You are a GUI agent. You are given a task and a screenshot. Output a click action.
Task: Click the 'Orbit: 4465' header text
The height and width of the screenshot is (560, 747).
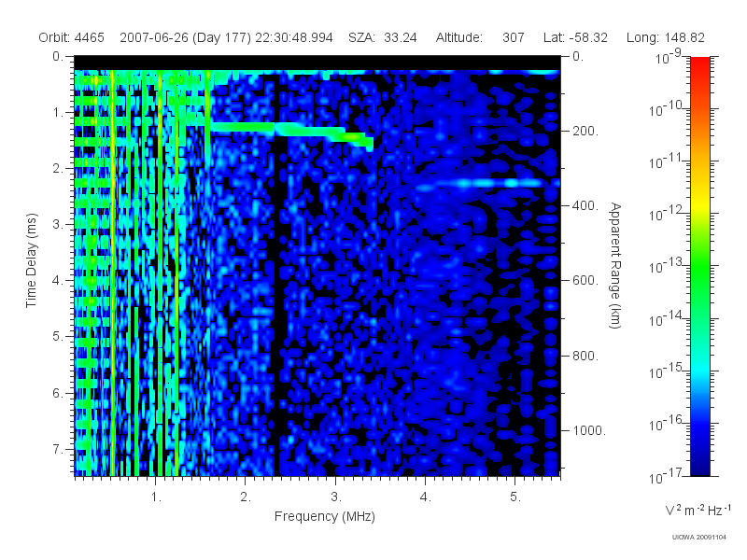72,37
